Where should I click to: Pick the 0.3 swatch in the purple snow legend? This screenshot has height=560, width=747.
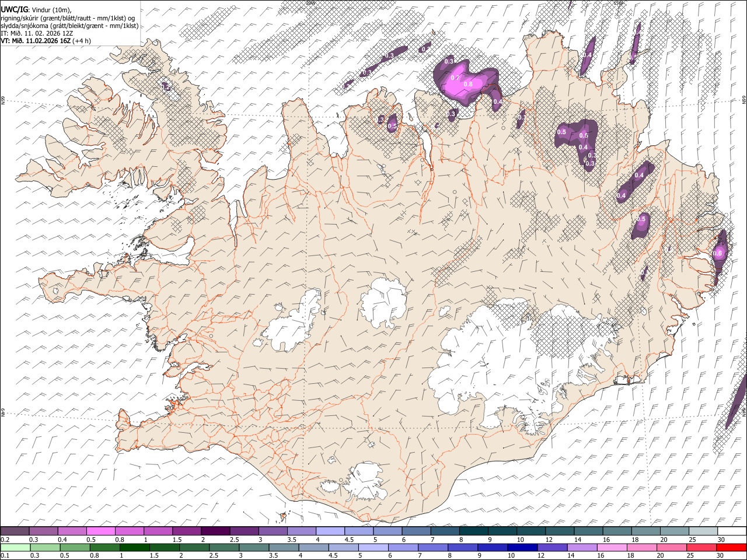click(x=44, y=531)
